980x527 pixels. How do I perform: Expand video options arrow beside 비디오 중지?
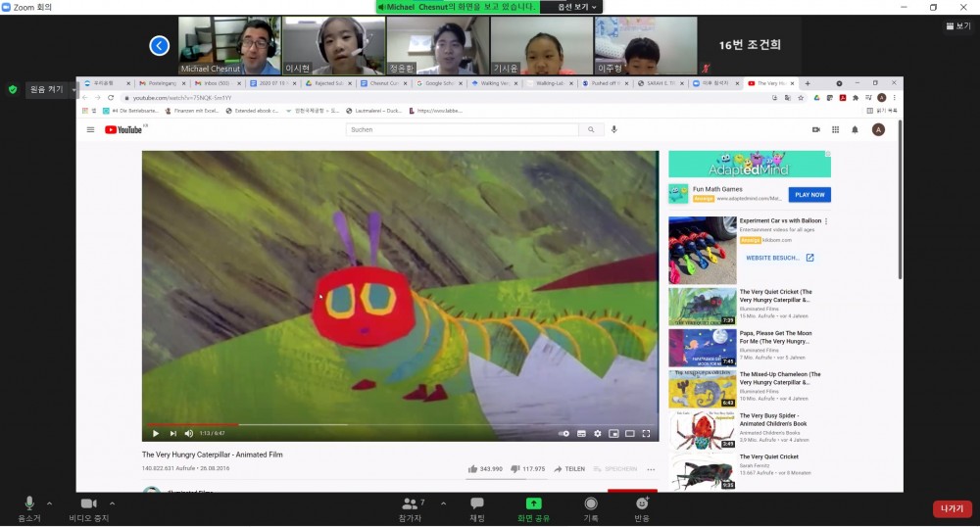click(112, 503)
